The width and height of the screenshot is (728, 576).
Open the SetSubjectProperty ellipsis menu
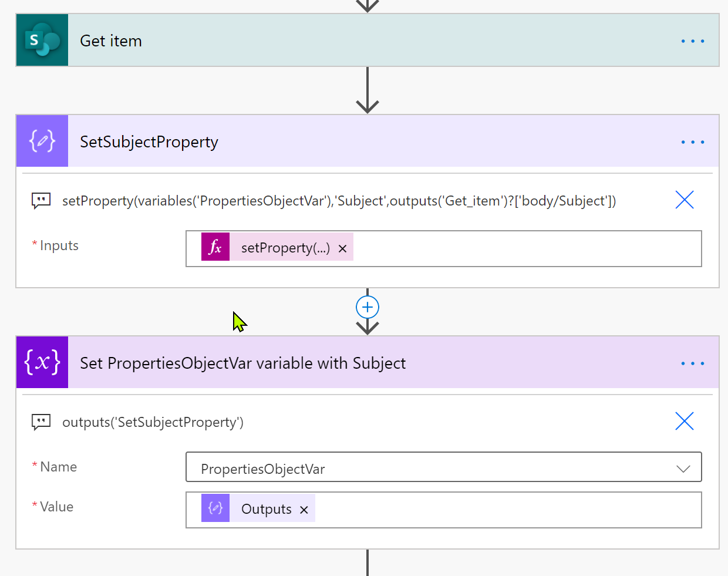(692, 142)
